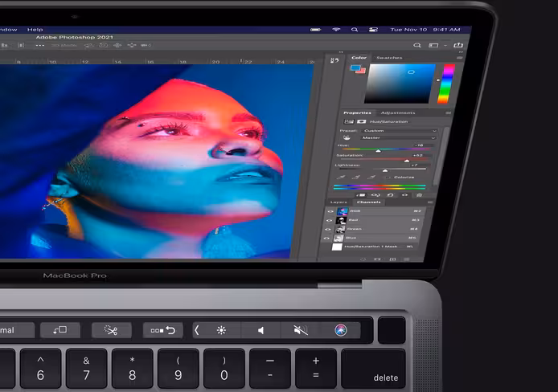Select the on-image targeted adjustment hand tool
The image size is (558, 392).
point(347,137)
